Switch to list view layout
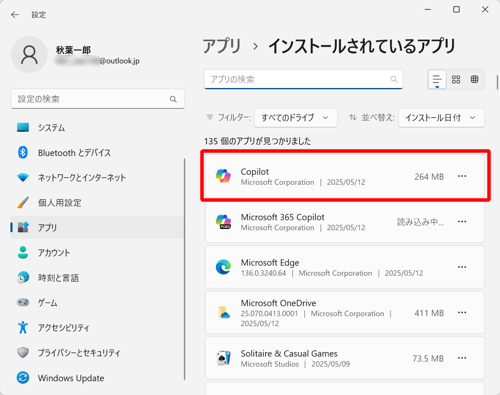Image resolution: width=500 pixels, height=395 pixels. pyautogui.click(x=437, y=80)
